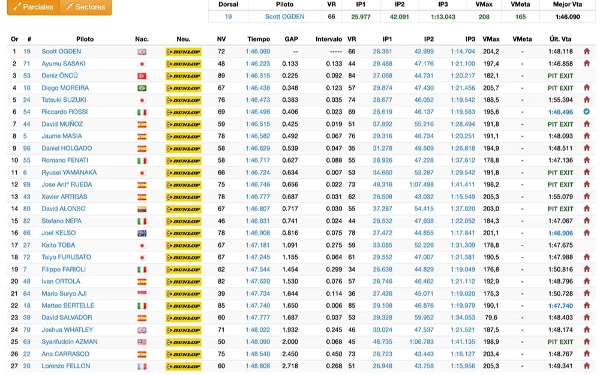The image size is (600, 375).
Task: Open rider Lorenzo FELLON link
Action: point(65,366)
